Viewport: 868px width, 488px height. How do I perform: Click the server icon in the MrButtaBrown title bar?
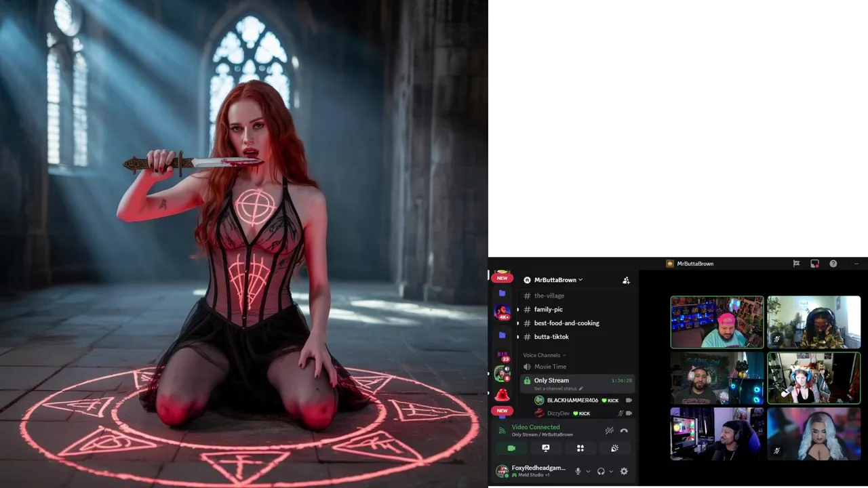[670, 264]
